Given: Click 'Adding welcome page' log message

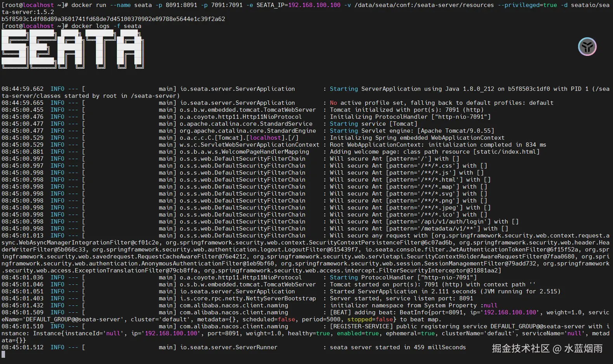Looking at the screenshot, I should [x=434, y=152].
